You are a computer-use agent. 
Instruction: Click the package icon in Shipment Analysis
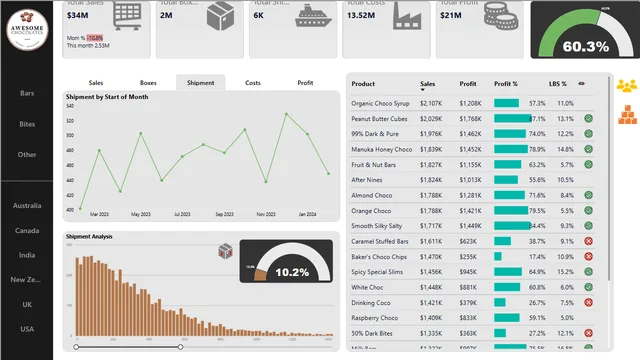click(x=225, y=251)
